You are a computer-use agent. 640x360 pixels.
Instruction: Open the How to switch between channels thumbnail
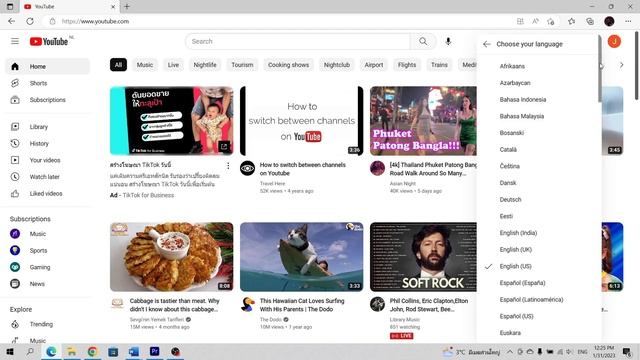tap(302, 121)
